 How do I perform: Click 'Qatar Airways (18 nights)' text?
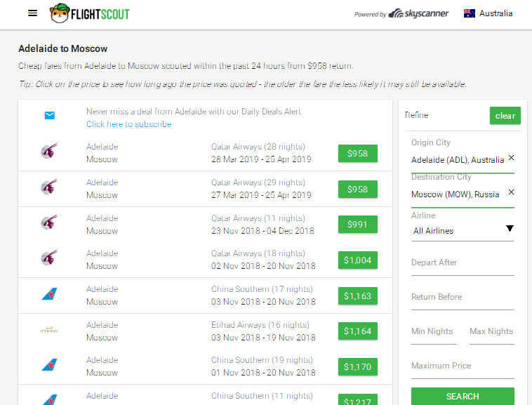click(258, 253)
